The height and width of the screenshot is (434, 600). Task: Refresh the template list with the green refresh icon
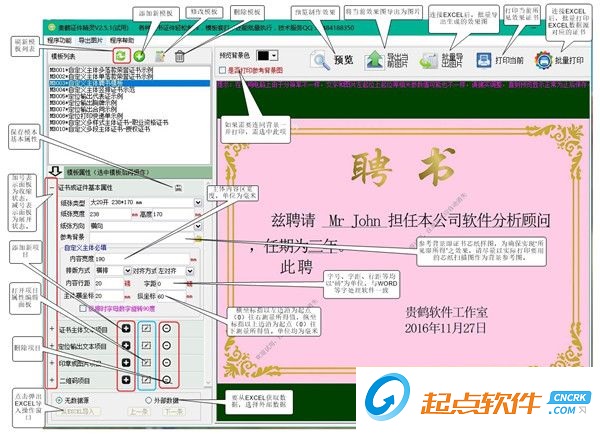[x=121, y=56]
